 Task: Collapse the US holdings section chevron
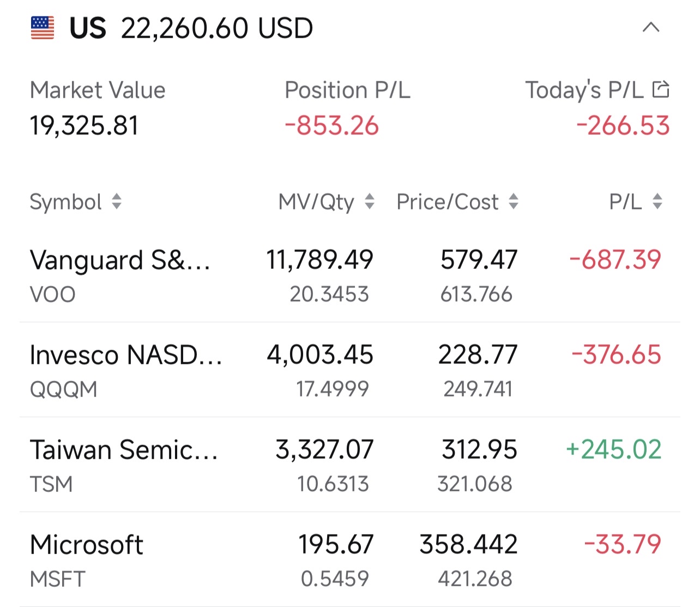(651, 27)
